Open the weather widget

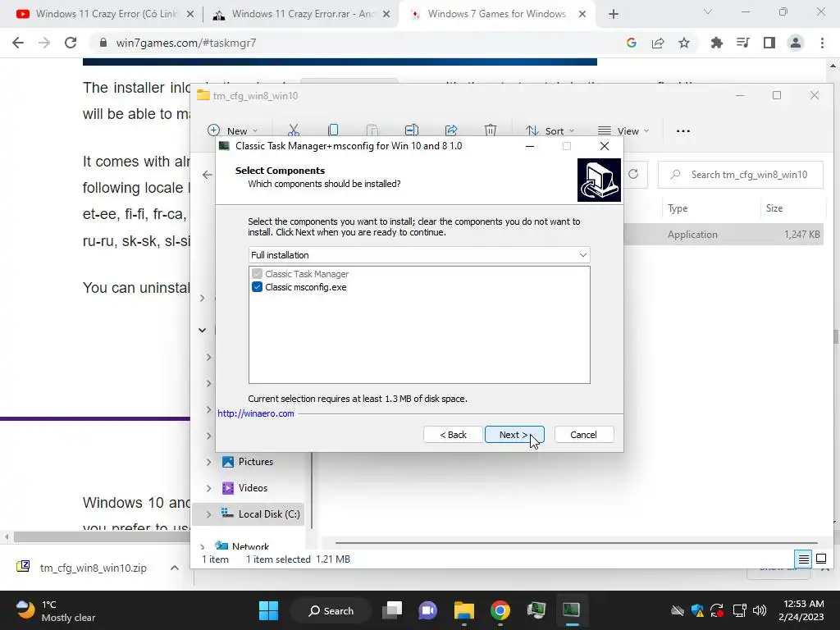pyautogui.click(x=56, y=610)
